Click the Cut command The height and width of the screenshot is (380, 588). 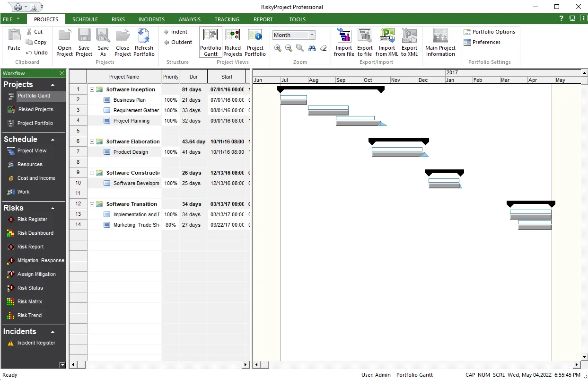[x=34, y=32]
